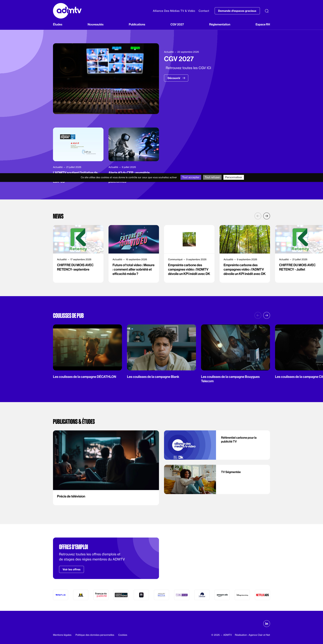Open the Bouygues Telecom campaign thumbnail

coord(235,347)
